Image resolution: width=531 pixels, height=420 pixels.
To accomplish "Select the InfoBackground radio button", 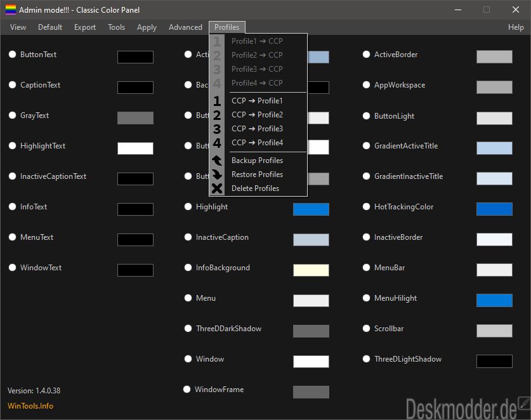I will (188, 268).
